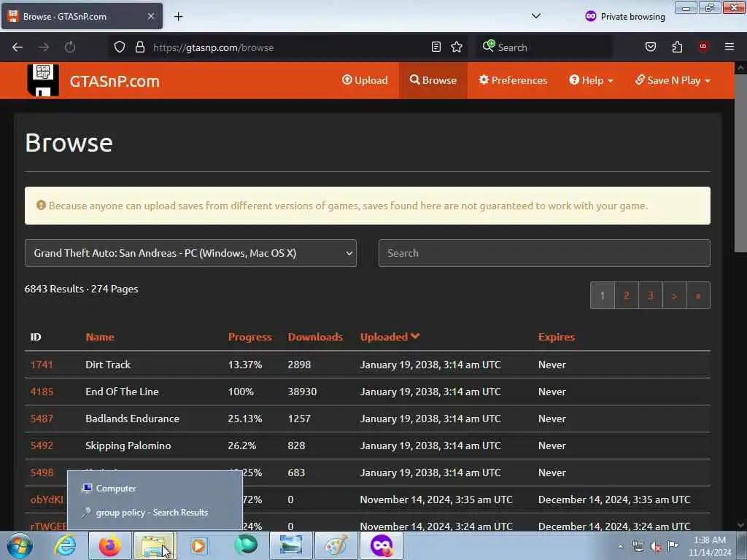The height and width of the screenshot is (560, 747).
Task: Open the game platform selection dropdown
Action: tap(190, 253)
